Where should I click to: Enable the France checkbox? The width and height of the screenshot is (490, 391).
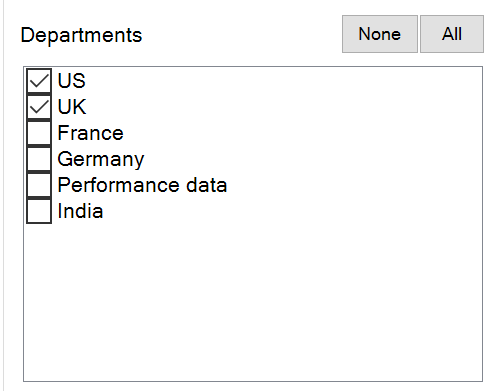[39, 133]
